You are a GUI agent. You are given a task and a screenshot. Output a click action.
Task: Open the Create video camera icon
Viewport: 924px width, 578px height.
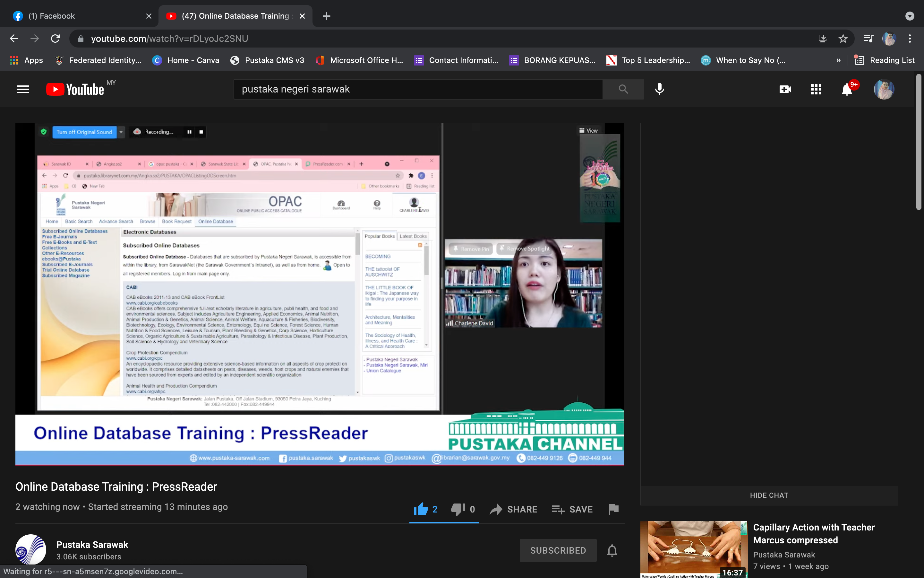click(785, 90)
